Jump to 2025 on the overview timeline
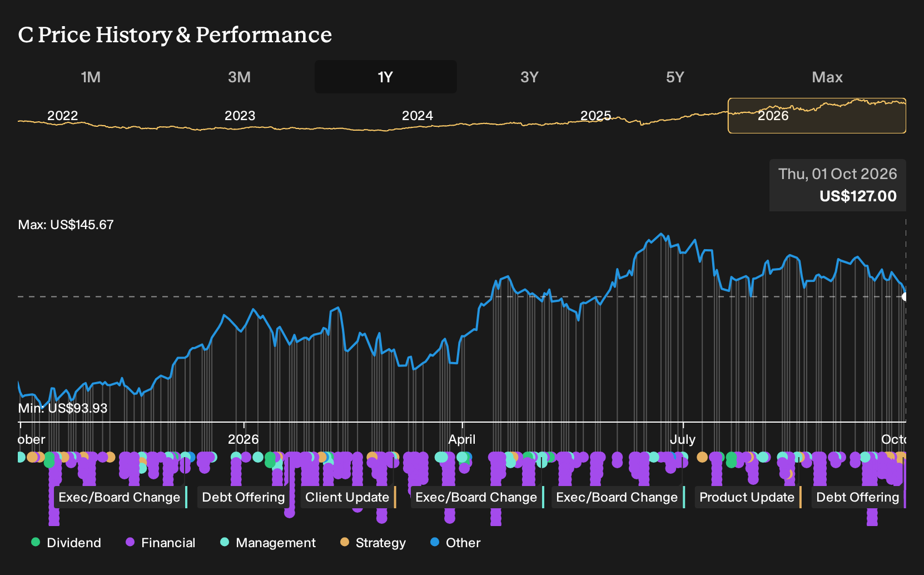Screen dimensions: 924x575 point(595,116)
